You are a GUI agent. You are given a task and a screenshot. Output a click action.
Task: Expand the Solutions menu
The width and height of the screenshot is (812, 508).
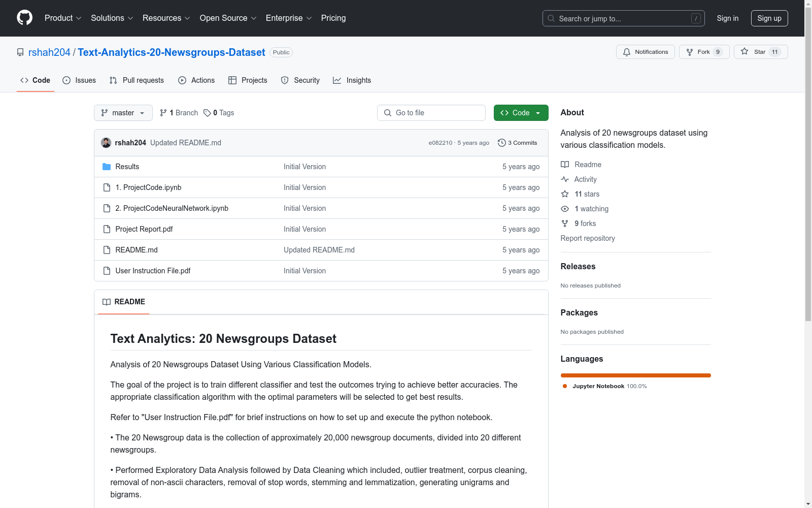(112, 18)
